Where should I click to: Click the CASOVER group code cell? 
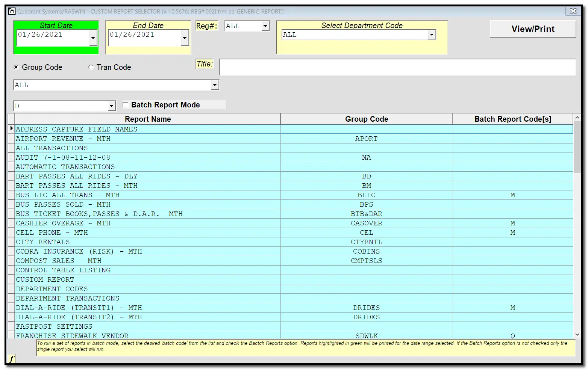[x=367, y=223]
